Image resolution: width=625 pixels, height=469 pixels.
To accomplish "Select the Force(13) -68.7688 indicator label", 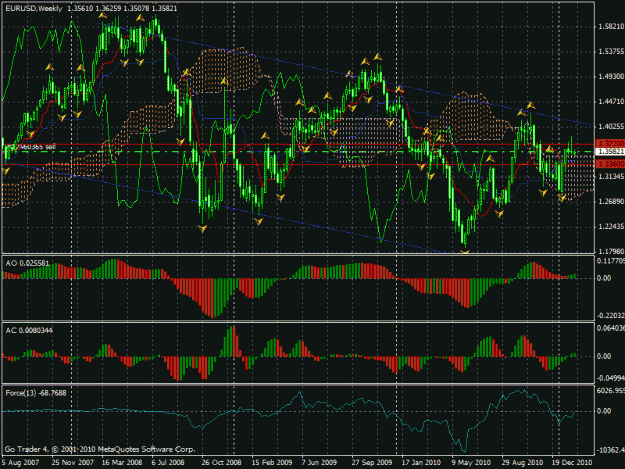I will (x=36, y=393).
